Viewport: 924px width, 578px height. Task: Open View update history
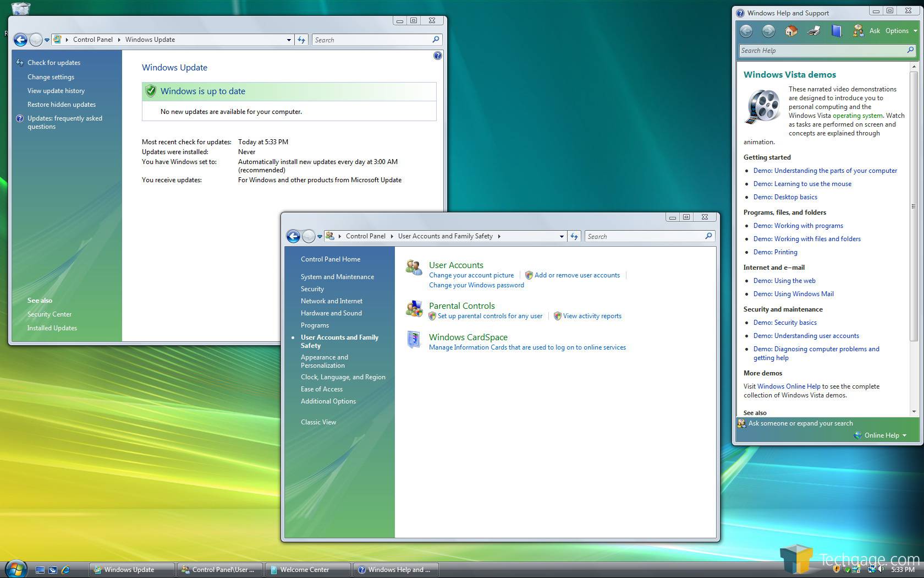tap(56, 91)
